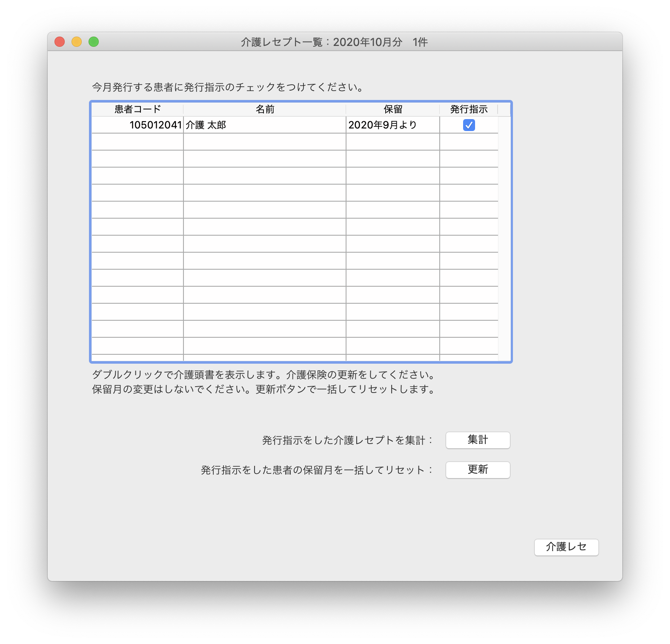Image resolution: width=670 pixels, height=644 pixels.
Task: Click the 名前 column header
Action: [x=264, y=109]
